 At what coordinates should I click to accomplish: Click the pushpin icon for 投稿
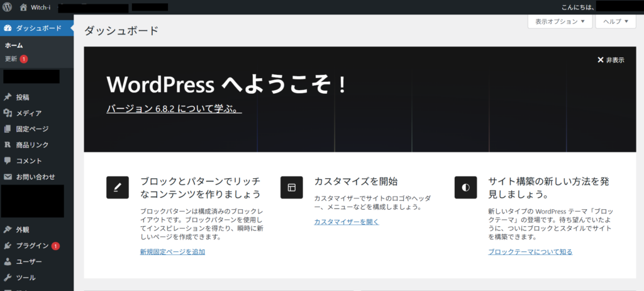[x=8, y=98]
